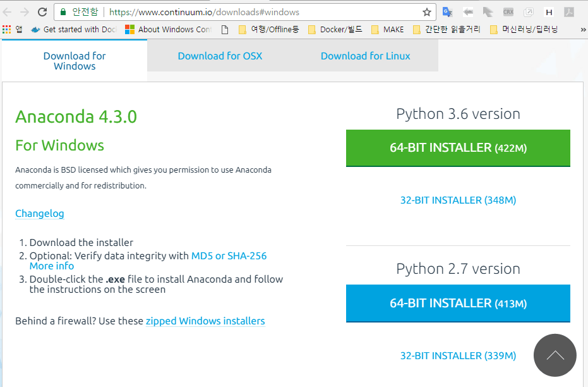Expand the Docker/빌드 bookmark folder
588x387 pixels.
[x=335, y=29]
